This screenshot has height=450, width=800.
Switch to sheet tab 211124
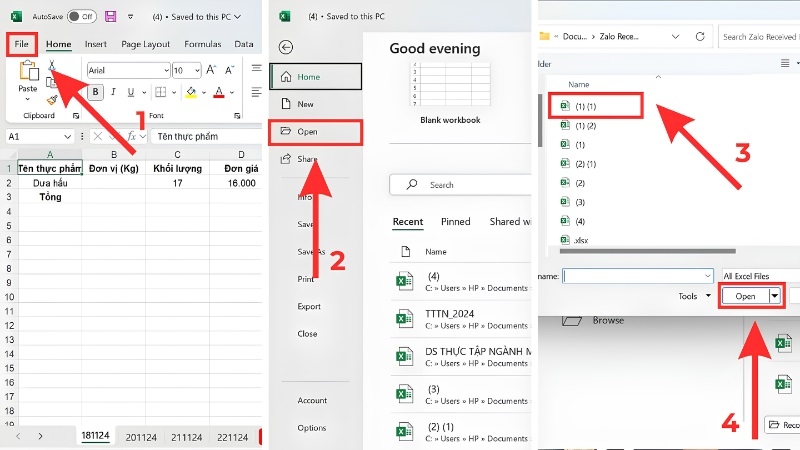click(x=186, y=437)
